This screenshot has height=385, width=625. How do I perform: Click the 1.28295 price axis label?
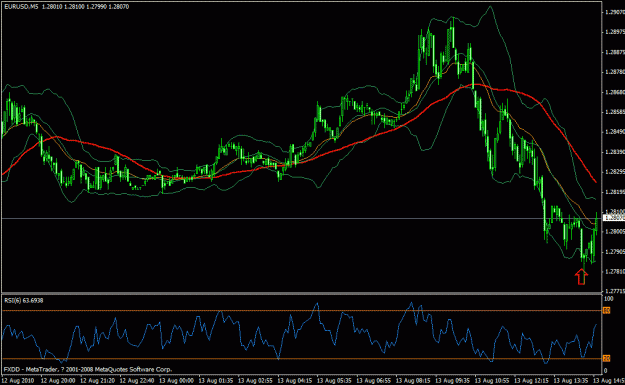pyautogui.click(x=615, y=172)
